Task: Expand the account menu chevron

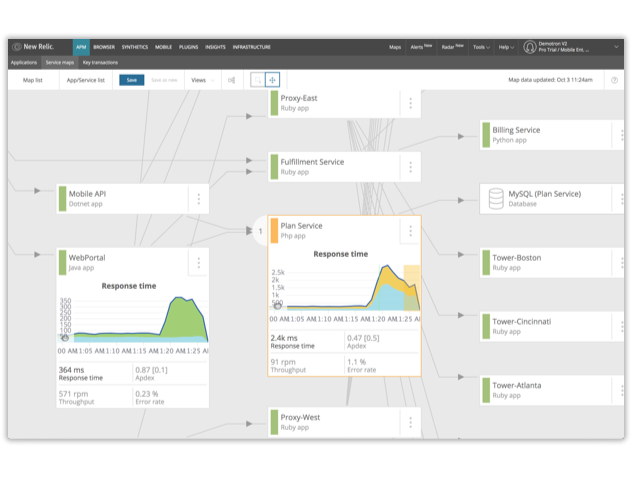Action: tap(616, 47)
